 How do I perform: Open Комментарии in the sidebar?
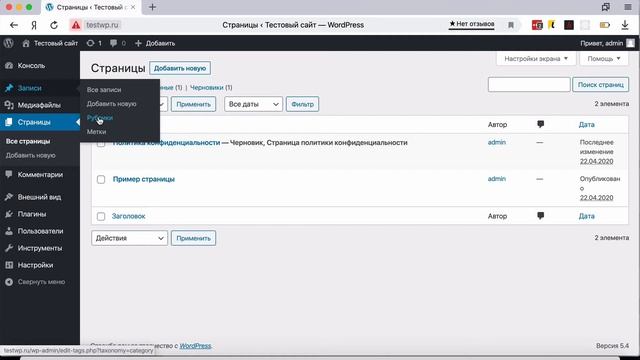pyautogui.click(x=40, y=174)
